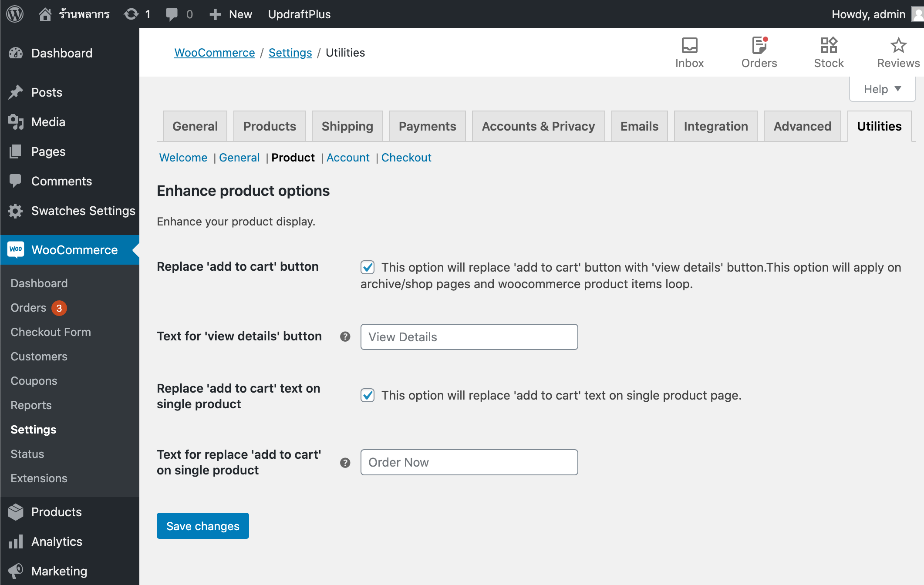Open the Welcome subsection link
Image resolution: width=924 pixels, height=585 pixels.
tap(183, 158)
